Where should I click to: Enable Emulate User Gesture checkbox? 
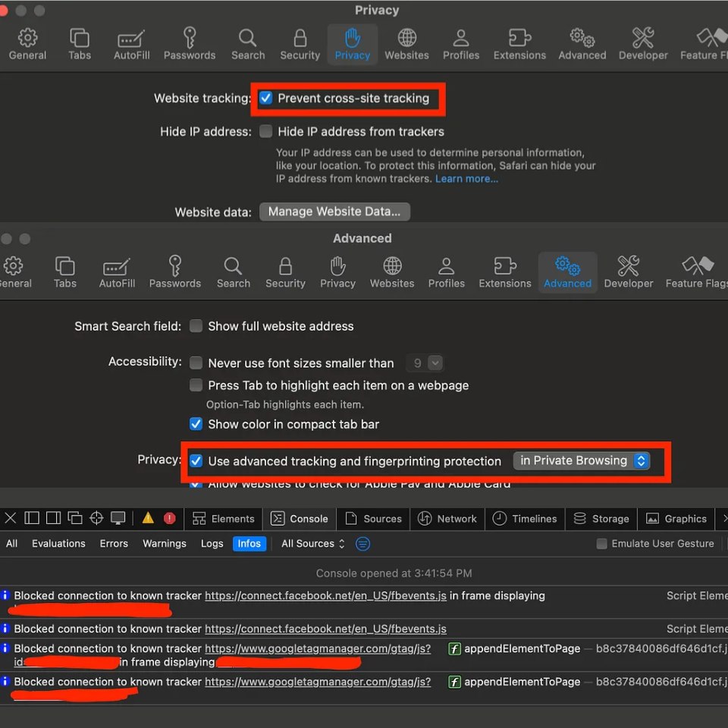coord(601,544)
